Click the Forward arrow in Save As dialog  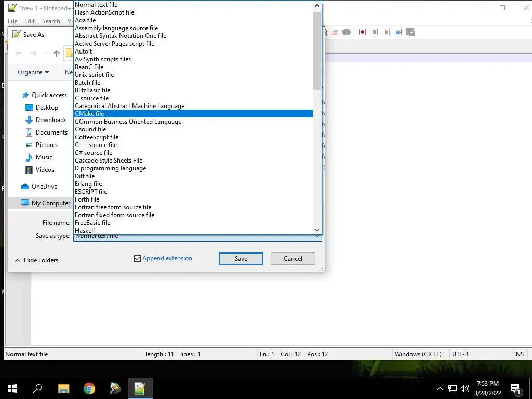[34, 53]
